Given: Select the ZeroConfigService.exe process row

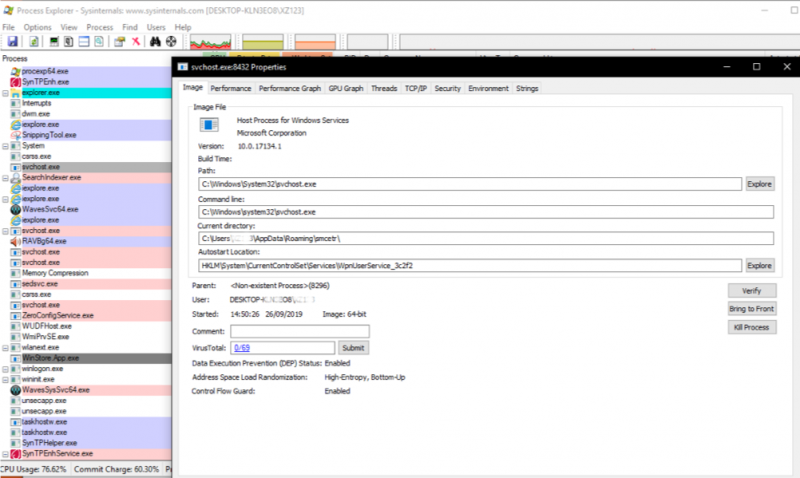Looking at the screenshot, I should pyautogui.click(x=86, y=316).
